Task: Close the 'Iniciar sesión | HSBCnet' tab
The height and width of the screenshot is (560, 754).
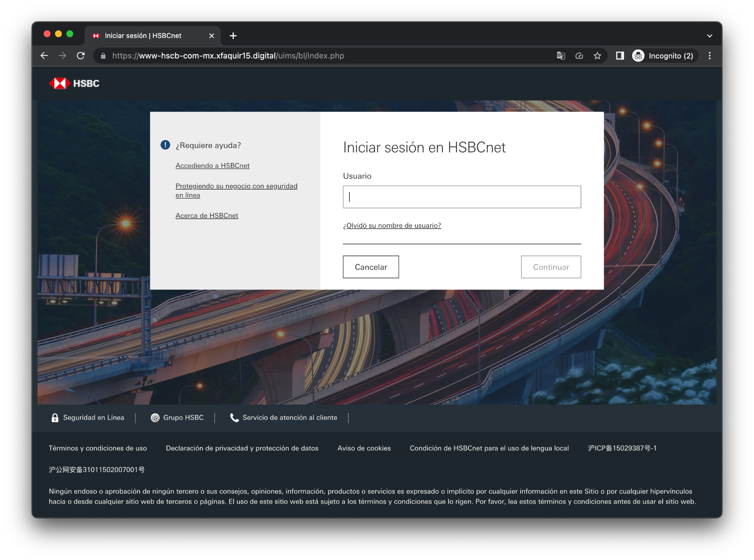Action: tap(211, 36)
